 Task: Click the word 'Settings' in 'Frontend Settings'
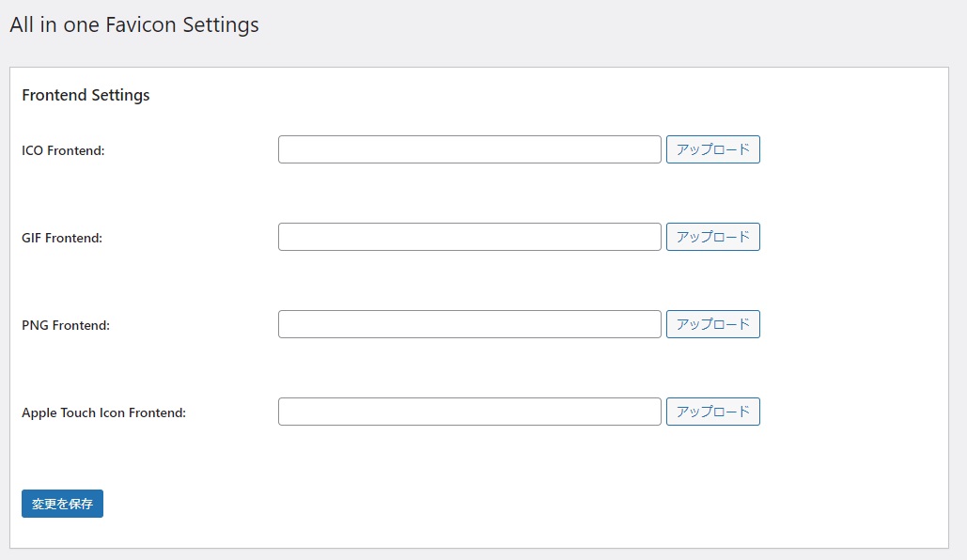tap(120, 95)
